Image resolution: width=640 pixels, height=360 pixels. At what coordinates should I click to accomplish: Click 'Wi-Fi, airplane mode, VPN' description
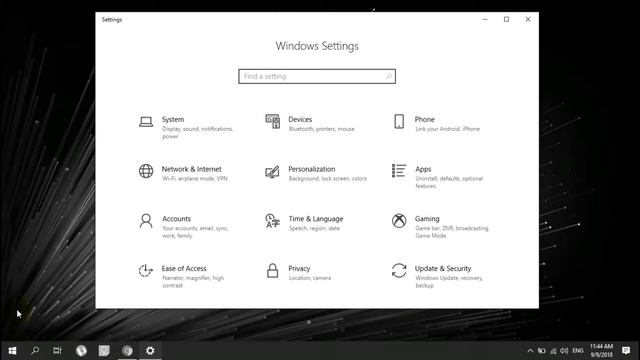pos(195,179)
